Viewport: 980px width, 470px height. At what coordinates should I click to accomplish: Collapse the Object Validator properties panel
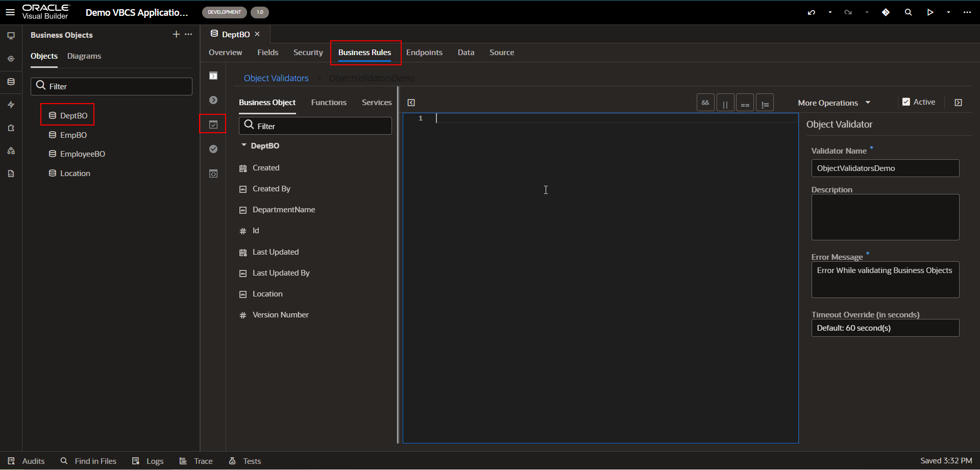959,103
